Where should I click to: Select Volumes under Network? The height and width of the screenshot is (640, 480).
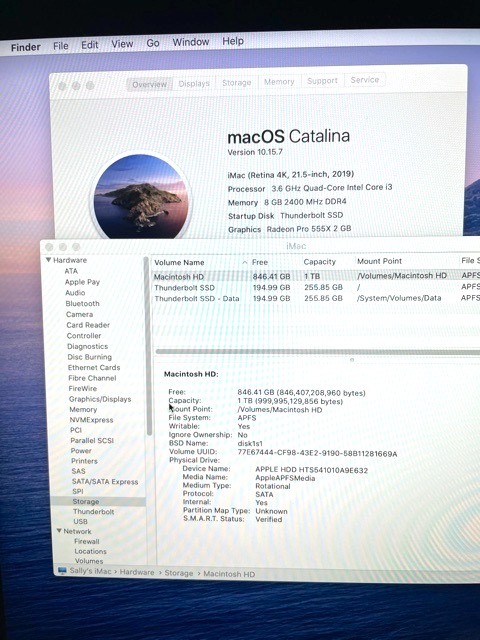pyautogui.click(x=89, y=561)
